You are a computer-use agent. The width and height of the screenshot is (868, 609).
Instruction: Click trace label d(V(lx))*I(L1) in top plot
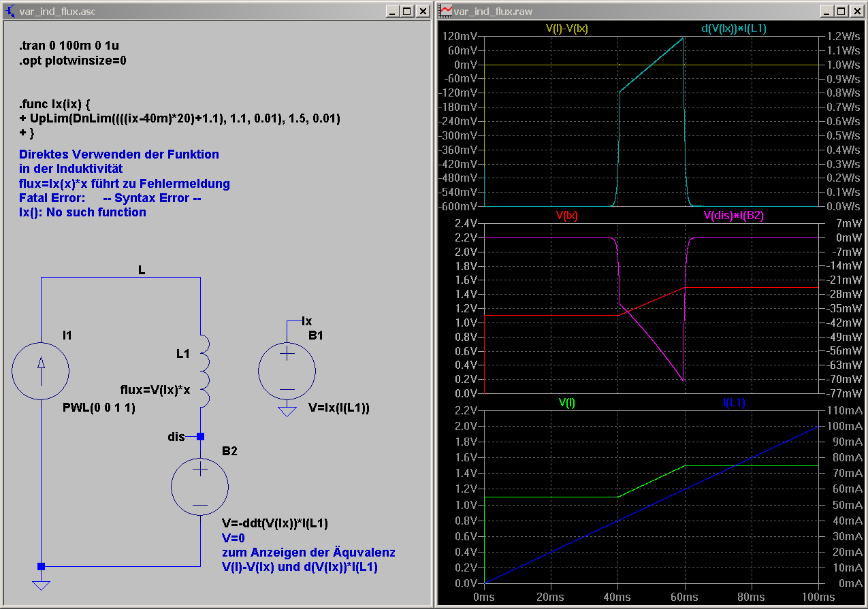734,29
